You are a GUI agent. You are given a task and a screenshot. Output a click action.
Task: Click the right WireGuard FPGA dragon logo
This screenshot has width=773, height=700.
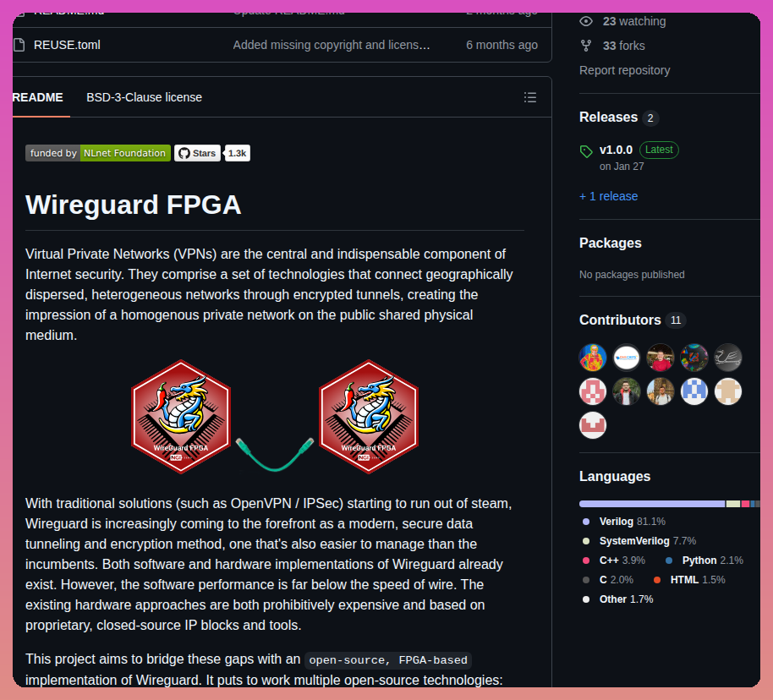coord(369,417)
